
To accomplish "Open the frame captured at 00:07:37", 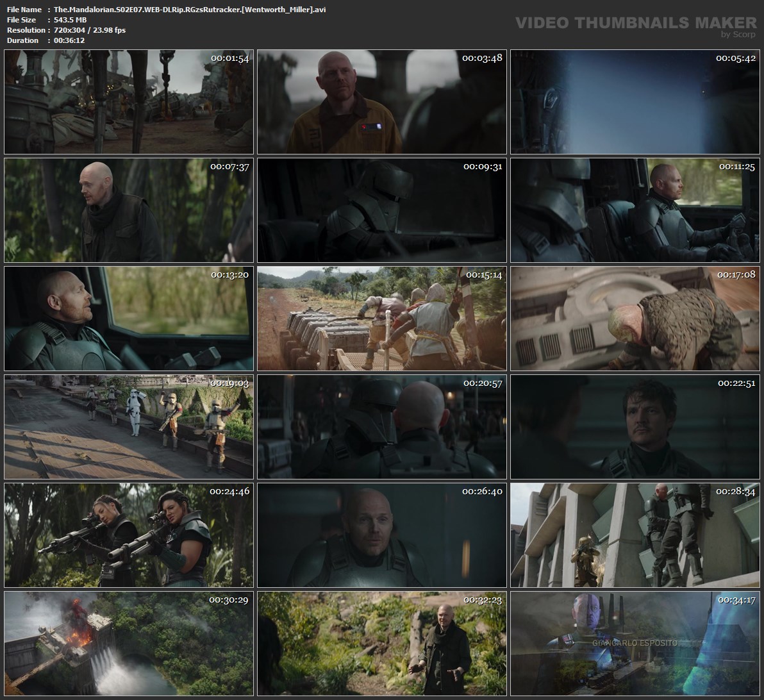I will 129,210.
